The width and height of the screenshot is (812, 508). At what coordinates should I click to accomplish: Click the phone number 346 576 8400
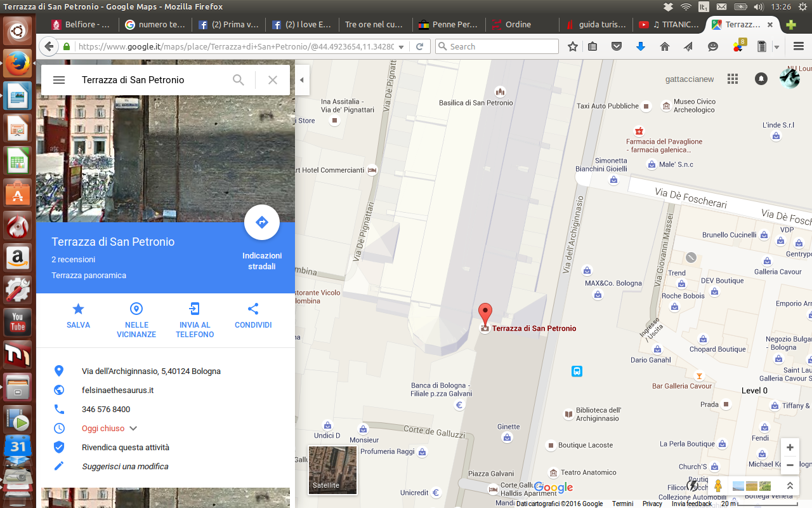click(106, 410)
